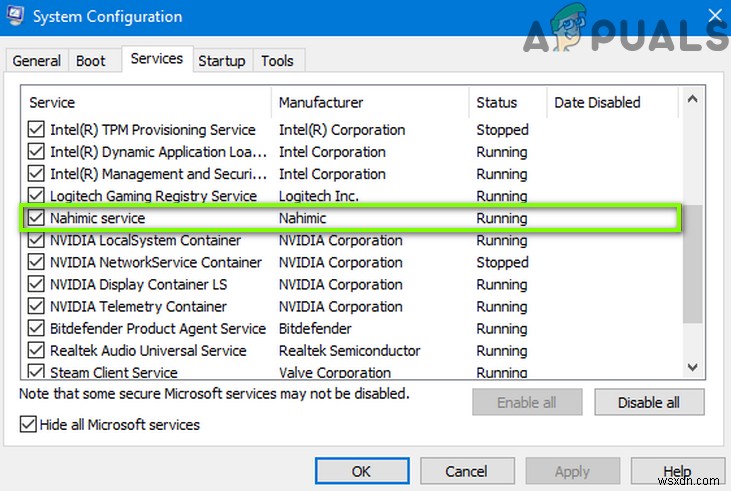This screenshot has height=491, width=731.
Task: Uncheck NVIDIA Telemetry Container checkbox
Action: pyautogui.click(x=37, y=307)
